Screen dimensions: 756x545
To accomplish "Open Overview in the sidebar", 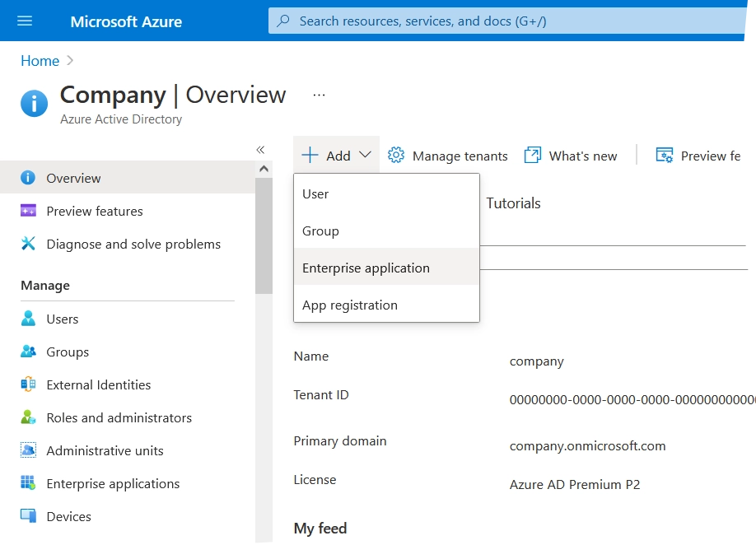I will (128, 177).
